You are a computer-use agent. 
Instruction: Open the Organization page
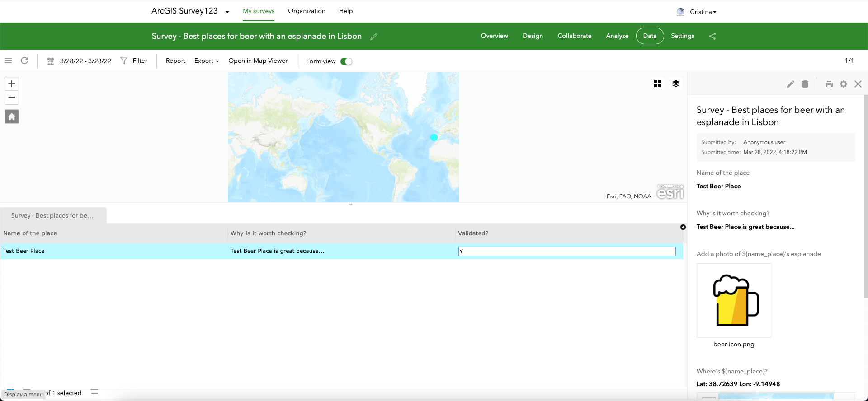[x=307, y=11]
